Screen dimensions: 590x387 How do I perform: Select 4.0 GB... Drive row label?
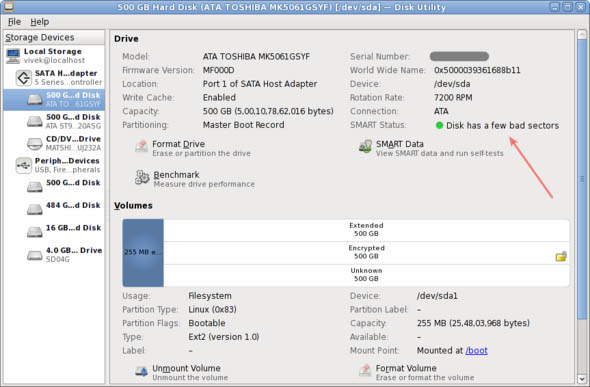(x=74, y=250)
